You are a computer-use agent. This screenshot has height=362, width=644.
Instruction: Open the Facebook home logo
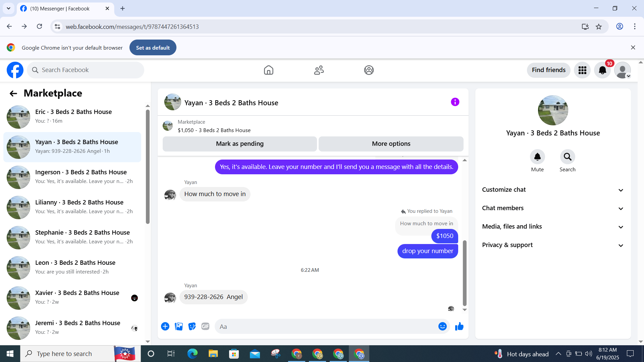(15, 70)
